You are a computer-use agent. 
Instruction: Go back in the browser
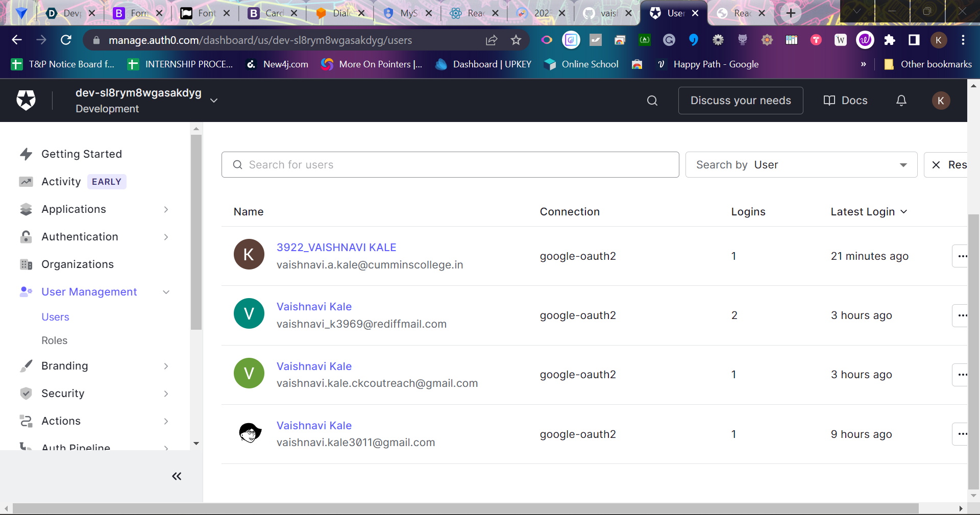coord(17,40)
